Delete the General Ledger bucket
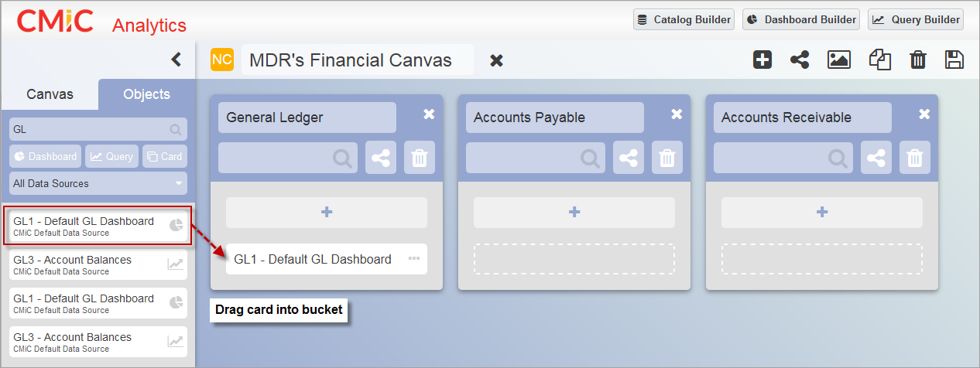Screen dimensions: 980x368 (x=420, y=158)
